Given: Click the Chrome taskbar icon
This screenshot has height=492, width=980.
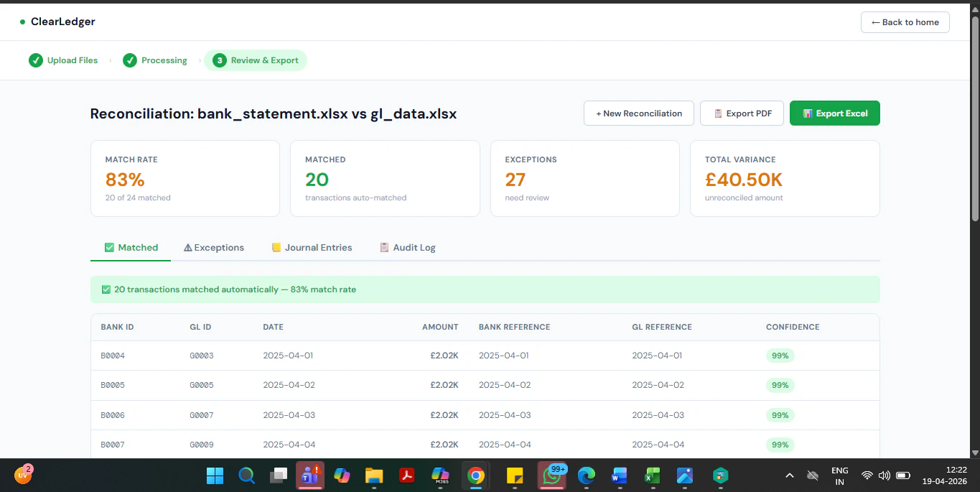Looking at the screenshot, I should [475, 475].
